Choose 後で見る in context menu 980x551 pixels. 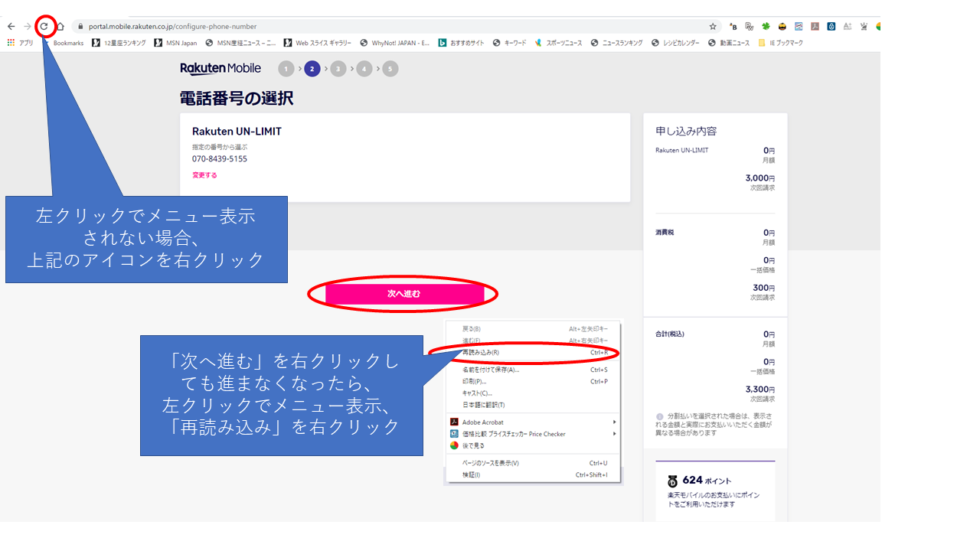[534, 445]
